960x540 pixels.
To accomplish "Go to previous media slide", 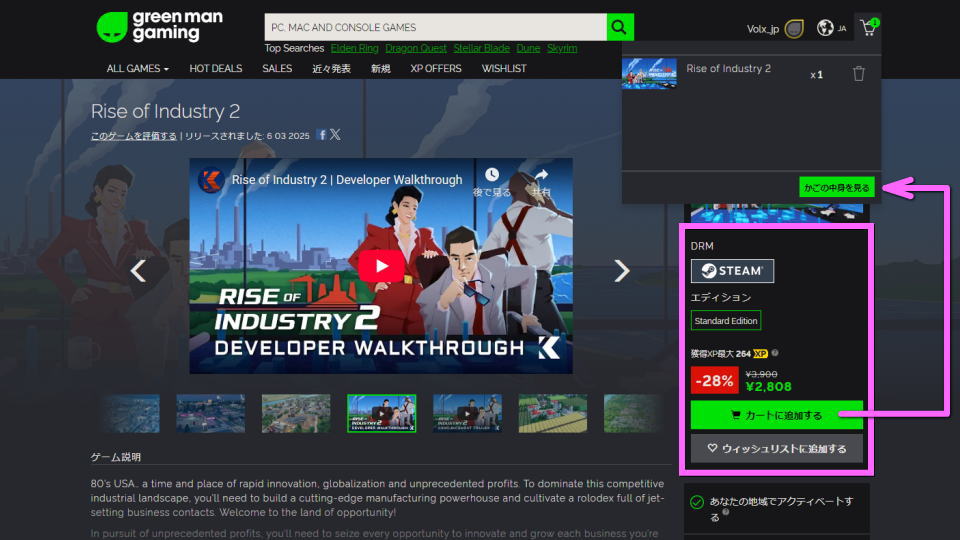I will (138, 271).
